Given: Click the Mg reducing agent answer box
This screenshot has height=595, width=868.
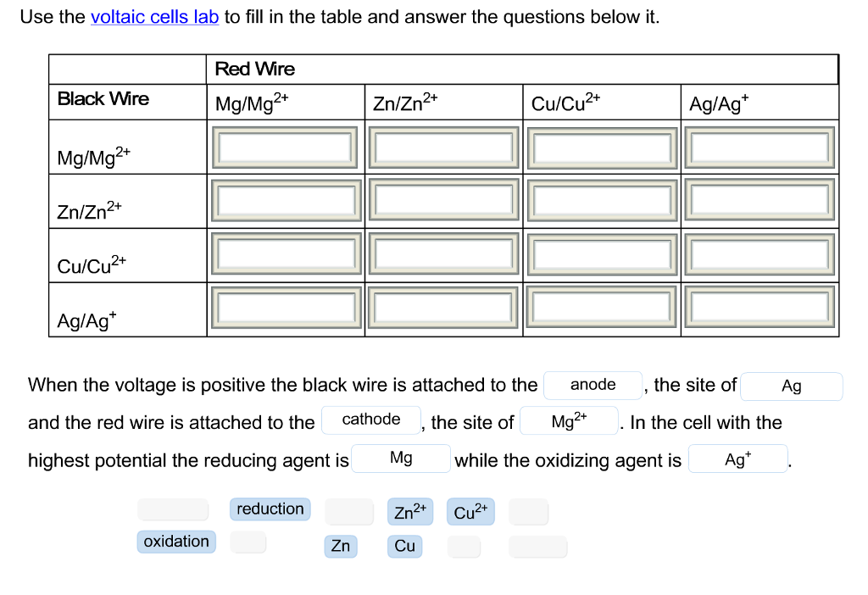Looking at the screenshot, I should (x=401, y=458).
